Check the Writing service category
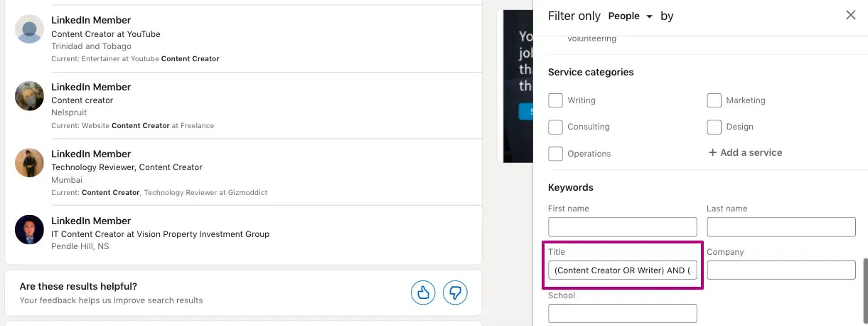The image size is (868, 326). (x=555, y=100)
